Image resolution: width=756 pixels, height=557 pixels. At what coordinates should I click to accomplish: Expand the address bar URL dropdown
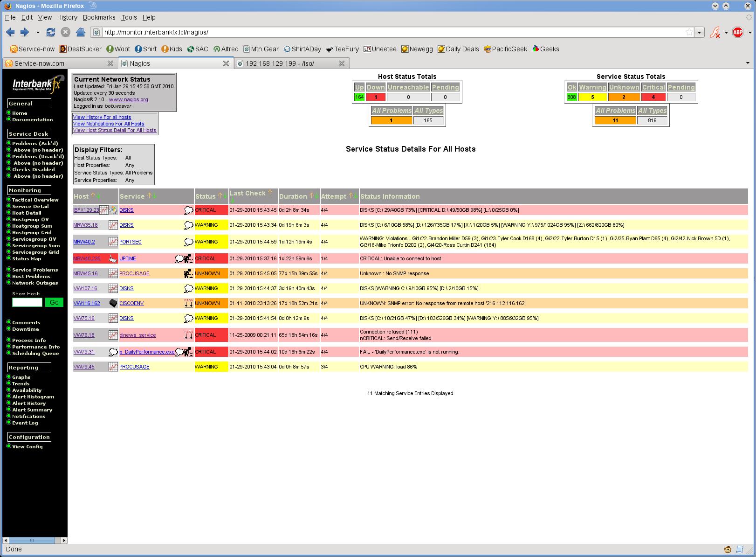[x=699, y=32]
